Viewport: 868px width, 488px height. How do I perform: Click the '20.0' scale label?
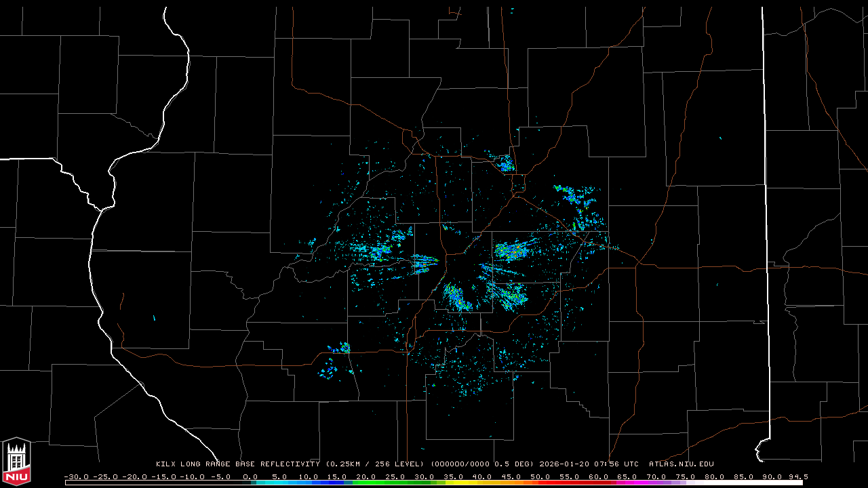click(x=366, y=476)
